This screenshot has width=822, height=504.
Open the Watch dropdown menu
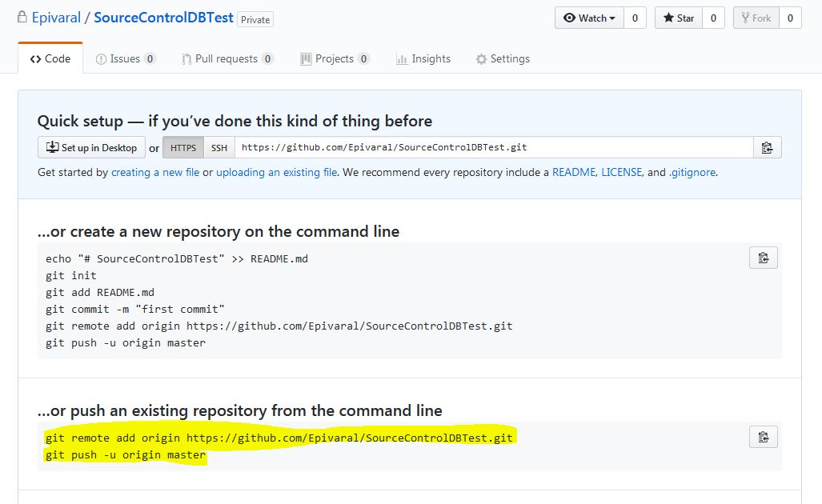[x=589, y=18]
